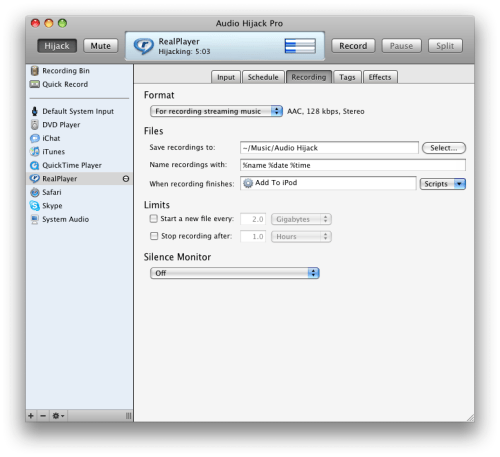This screenshot has height=457, width=500.
Task: Click the Pause button
Action: 401,46
